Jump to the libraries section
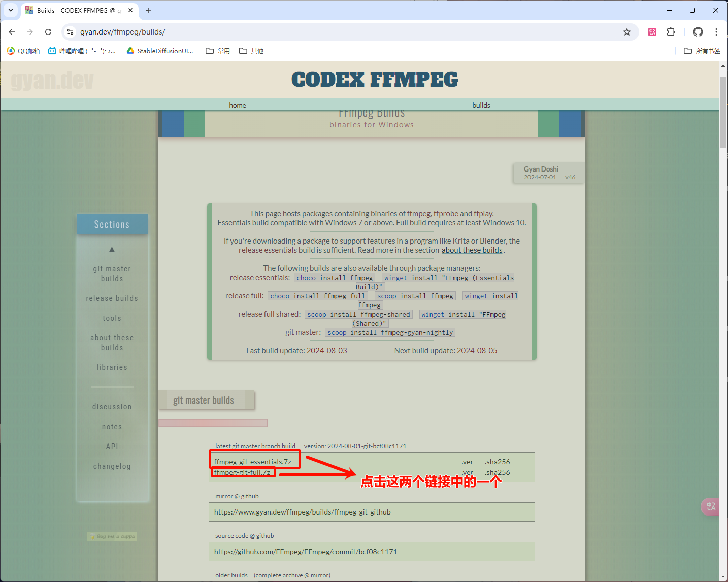The image size is (728, 582). pos(112,367)
